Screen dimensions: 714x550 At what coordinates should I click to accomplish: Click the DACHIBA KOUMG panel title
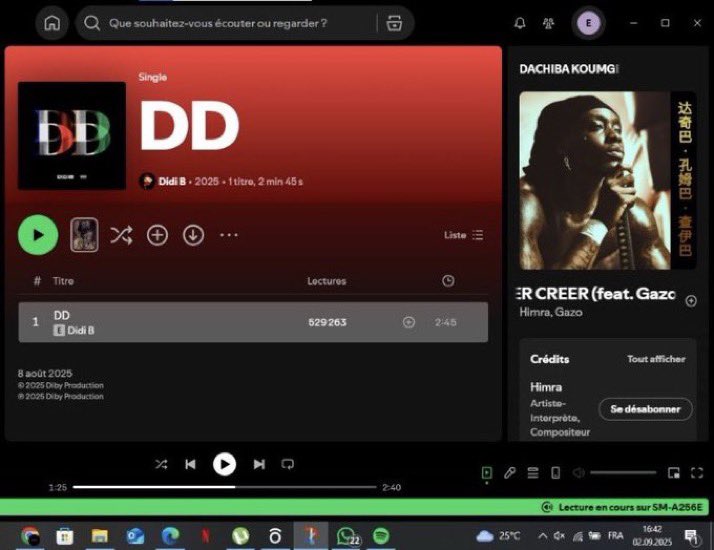pos(569,69)
